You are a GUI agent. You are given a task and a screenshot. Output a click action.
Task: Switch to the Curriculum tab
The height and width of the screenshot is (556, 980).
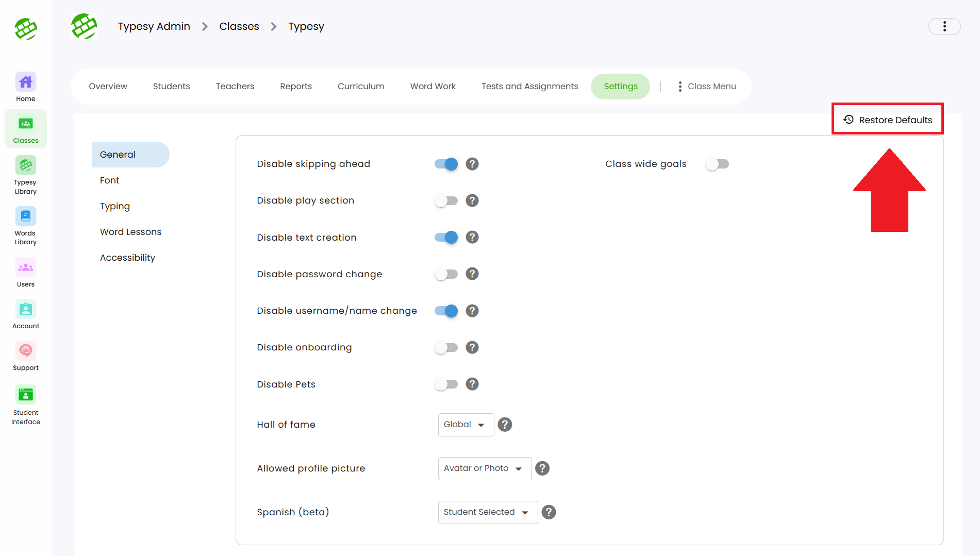point(361,87)
